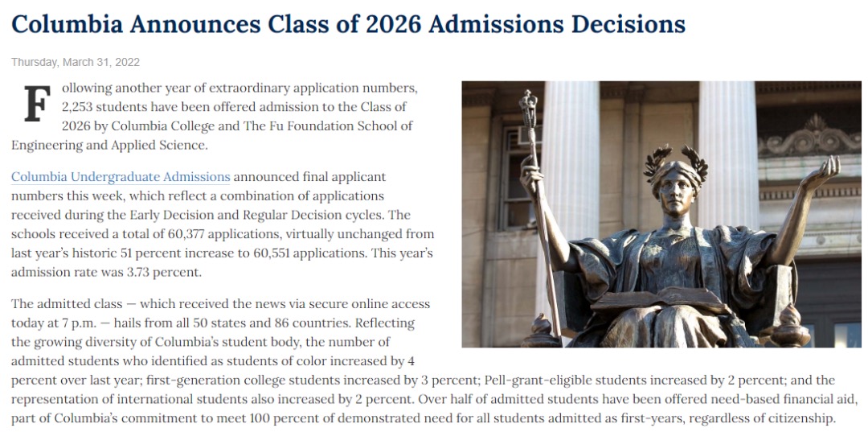
Task: Click the statue's laurel wreath crown
Action: pyautogui.click(x=675, y=162)
